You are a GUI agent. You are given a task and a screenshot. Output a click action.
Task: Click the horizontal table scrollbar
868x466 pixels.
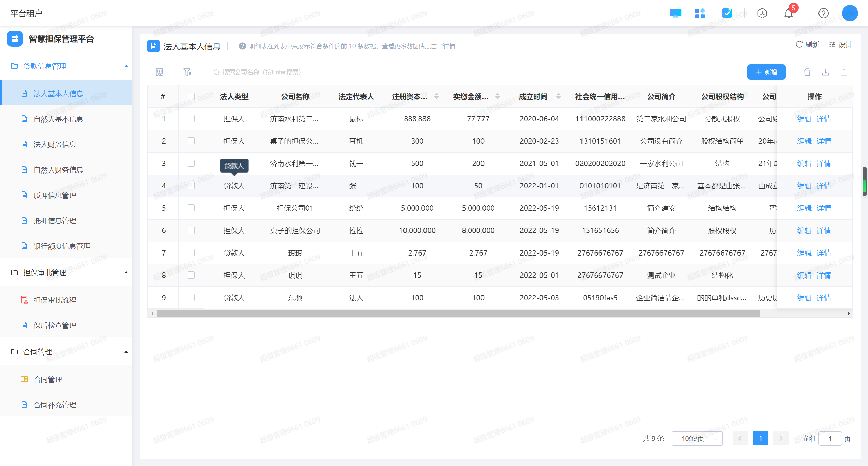coord(458,313)
